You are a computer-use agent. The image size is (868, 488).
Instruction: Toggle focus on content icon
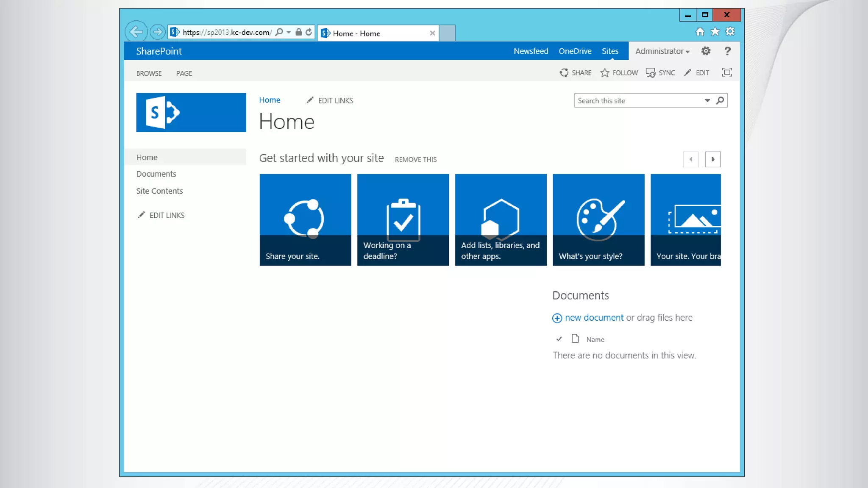727,72
